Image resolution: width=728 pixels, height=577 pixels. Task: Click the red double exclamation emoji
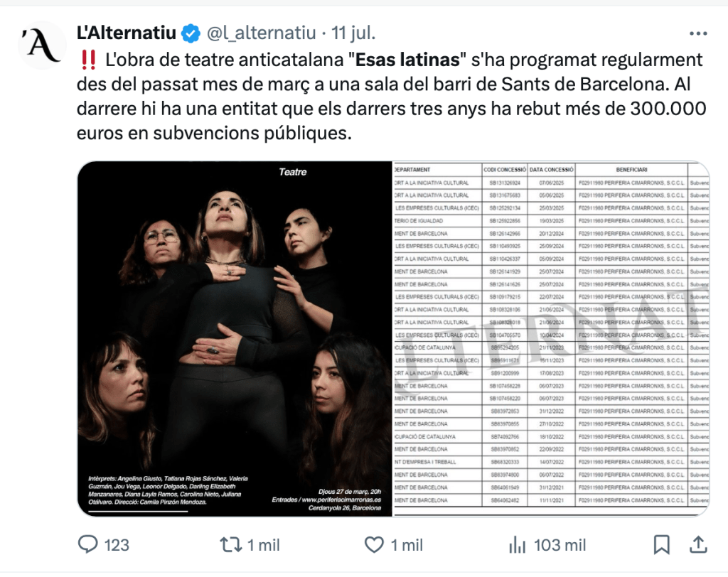tap(88, 60)
